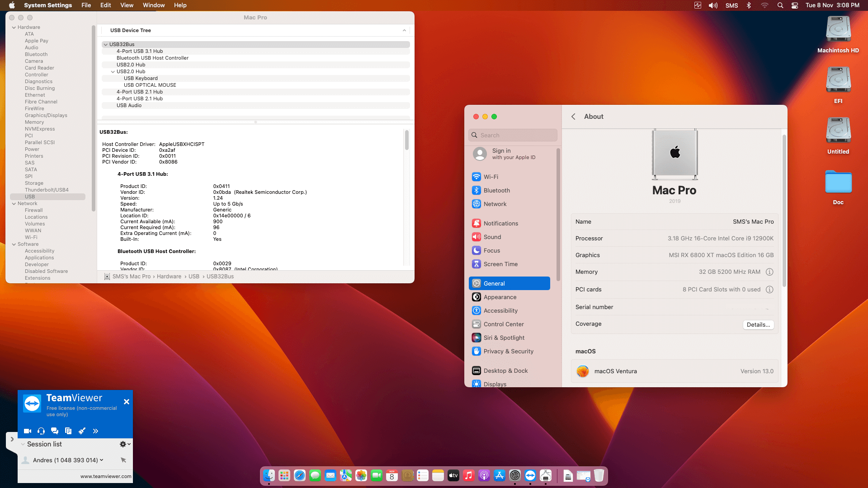Open the Apple menu

(12, 5)
